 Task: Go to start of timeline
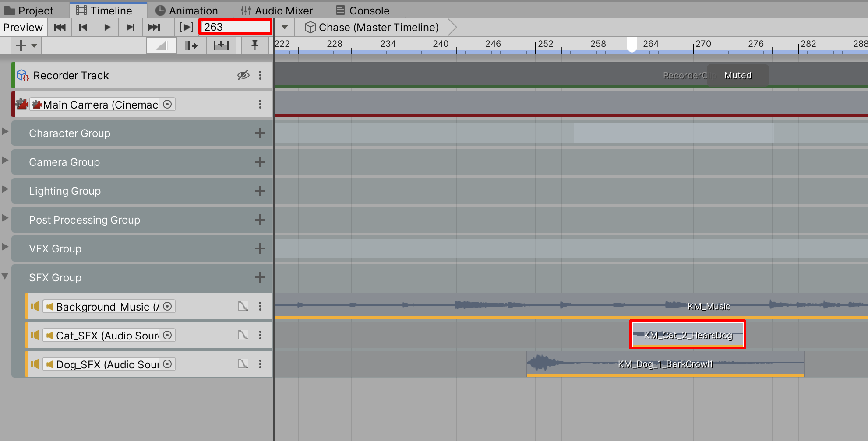(x=60, y=27)
